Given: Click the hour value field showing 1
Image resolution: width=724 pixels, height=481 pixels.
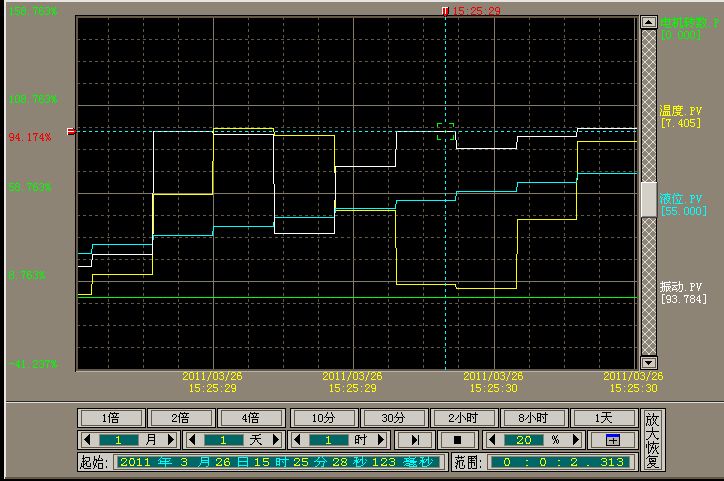Looking at the screenshot, I should [x=329, y=440].
